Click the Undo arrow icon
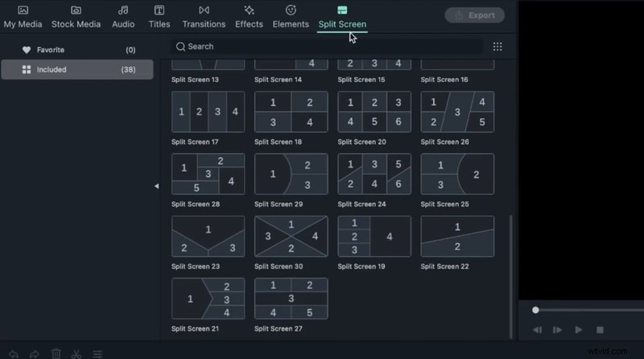The image size is (644, 359). 14,353
